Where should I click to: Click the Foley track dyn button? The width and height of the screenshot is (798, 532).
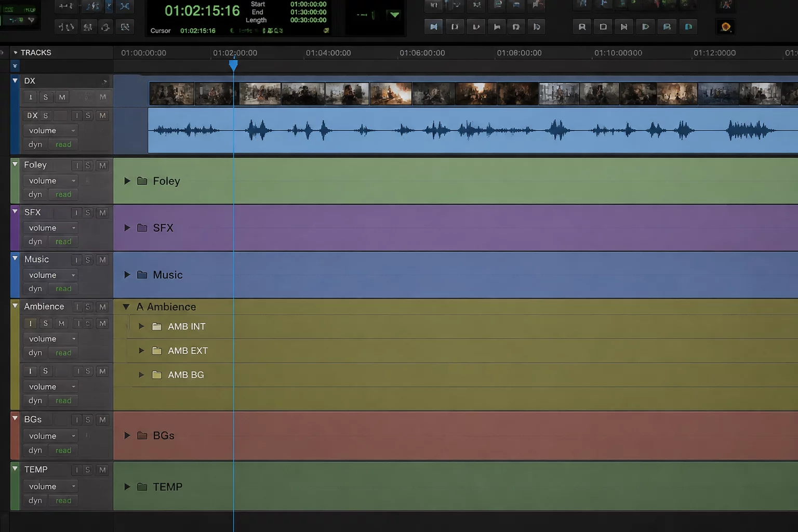(x=35, y=194)
